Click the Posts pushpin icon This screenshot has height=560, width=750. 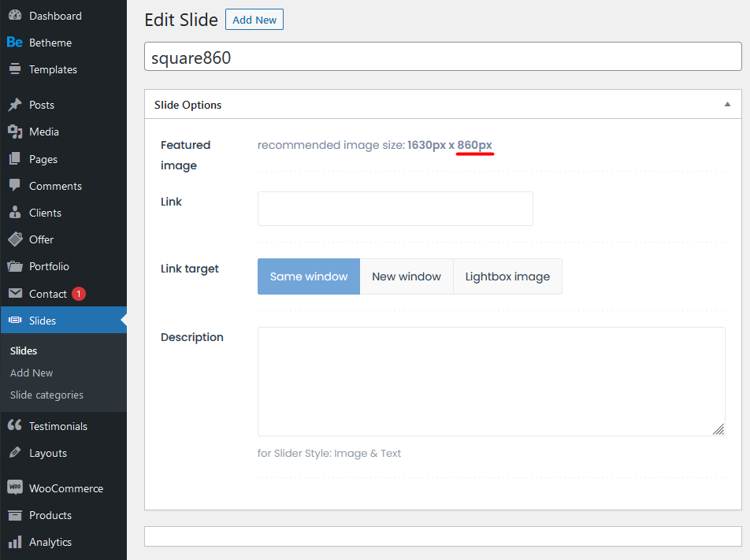tap(15, 105)
